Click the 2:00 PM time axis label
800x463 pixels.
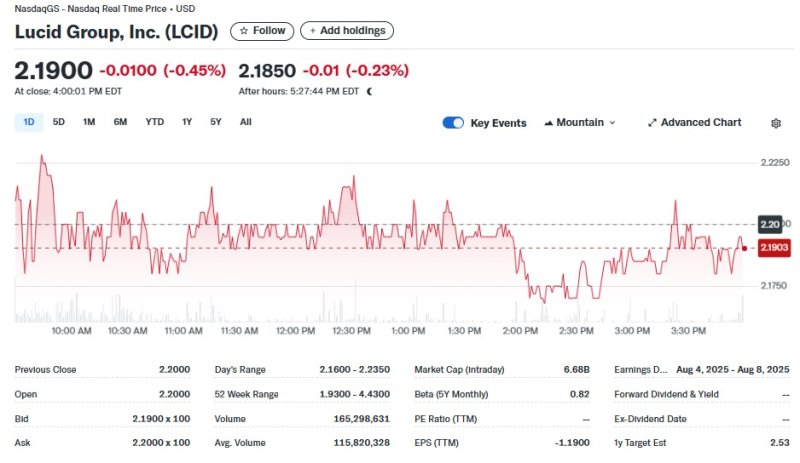(520, 331)
